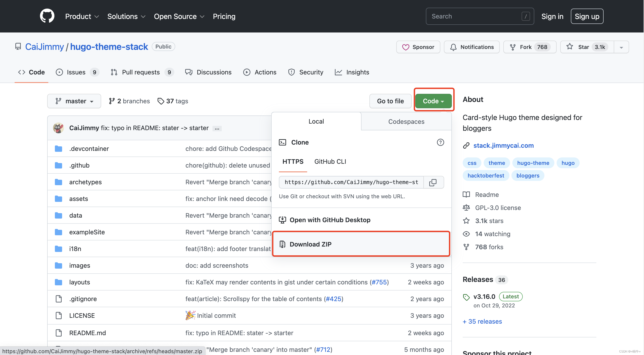Star the hugo-theme-stack repository

tap(587, 47)
